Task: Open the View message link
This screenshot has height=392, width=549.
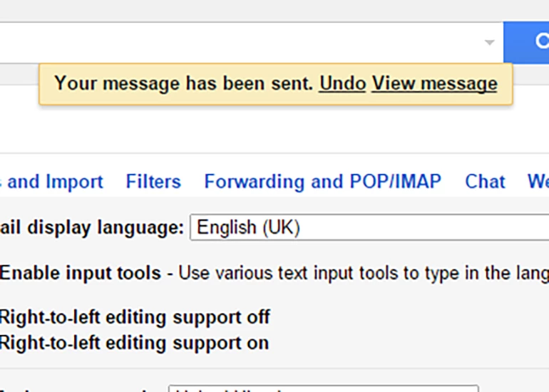Action: [x=434, y=83]
